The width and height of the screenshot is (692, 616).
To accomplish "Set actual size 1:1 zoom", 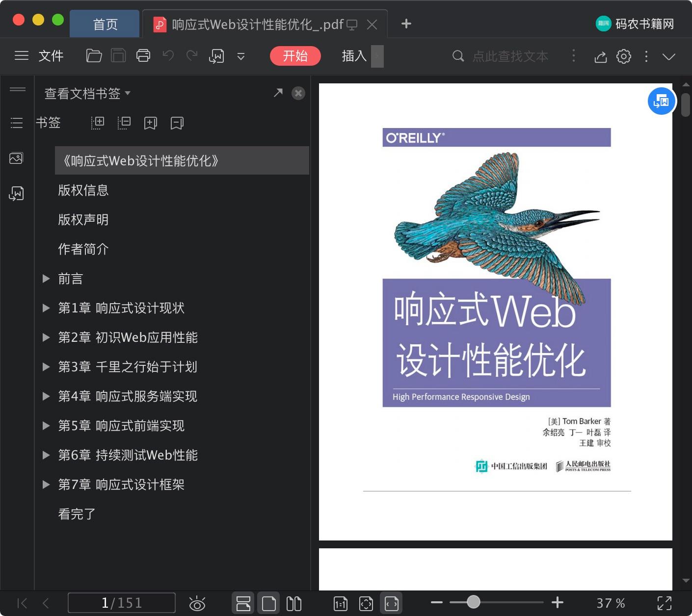I will click(341, 604).
